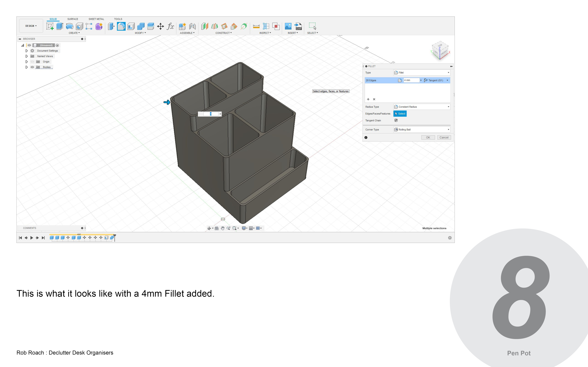Viewport: 588px width, 367px height.
Task: Switch to the SHEET METAL tab
Action: [96, 19]
